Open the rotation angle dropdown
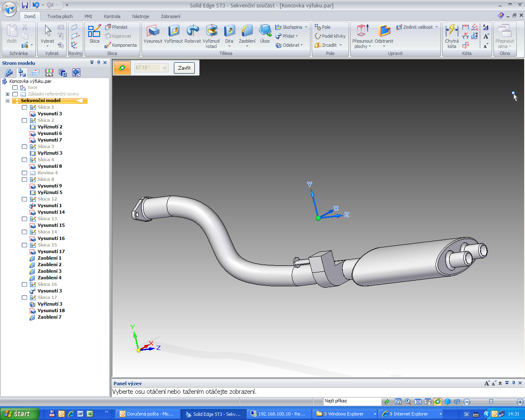The image size is (525, 420). pos(165,68)
